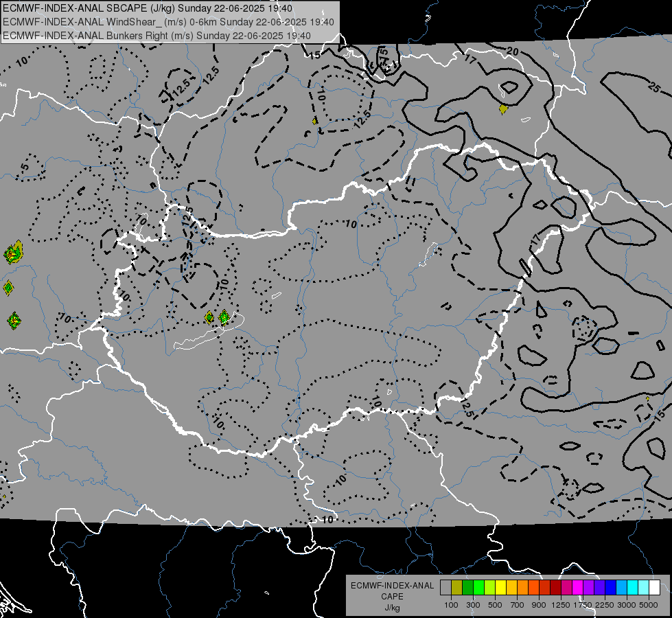The height and width of the screenshot is (618, 672).
Task: Click the legend value 2250
Action: [605, 605]
